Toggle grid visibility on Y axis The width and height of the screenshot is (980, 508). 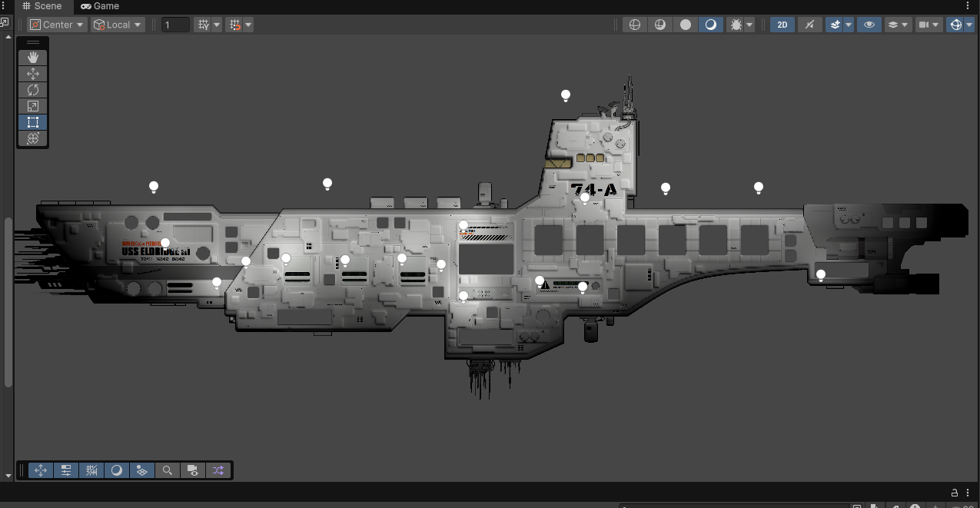(x=204, y=25)
